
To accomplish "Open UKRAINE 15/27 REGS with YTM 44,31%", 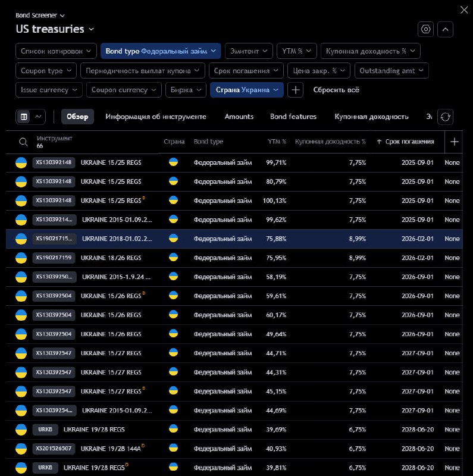I will [x=234, y=372].
